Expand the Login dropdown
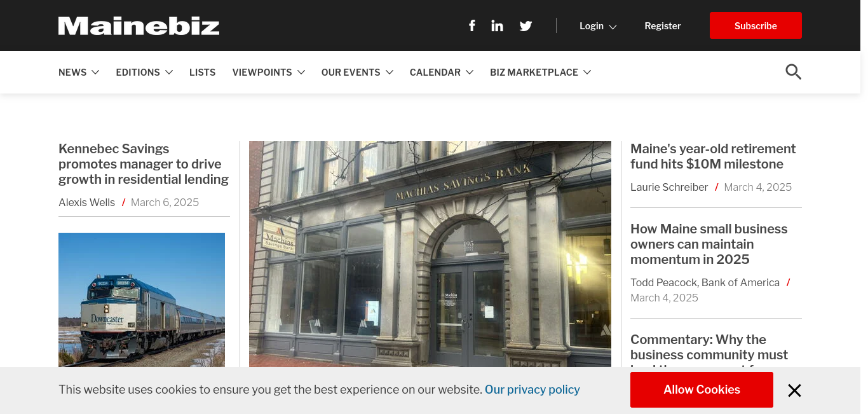The image size is (868, 414). [x=598, y=26]
